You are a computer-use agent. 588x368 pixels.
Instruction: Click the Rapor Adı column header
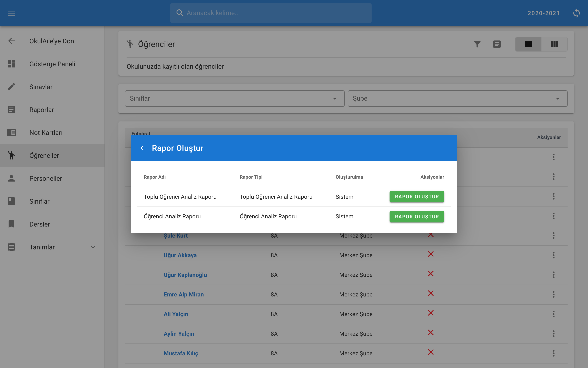click(x=155, y=177)
